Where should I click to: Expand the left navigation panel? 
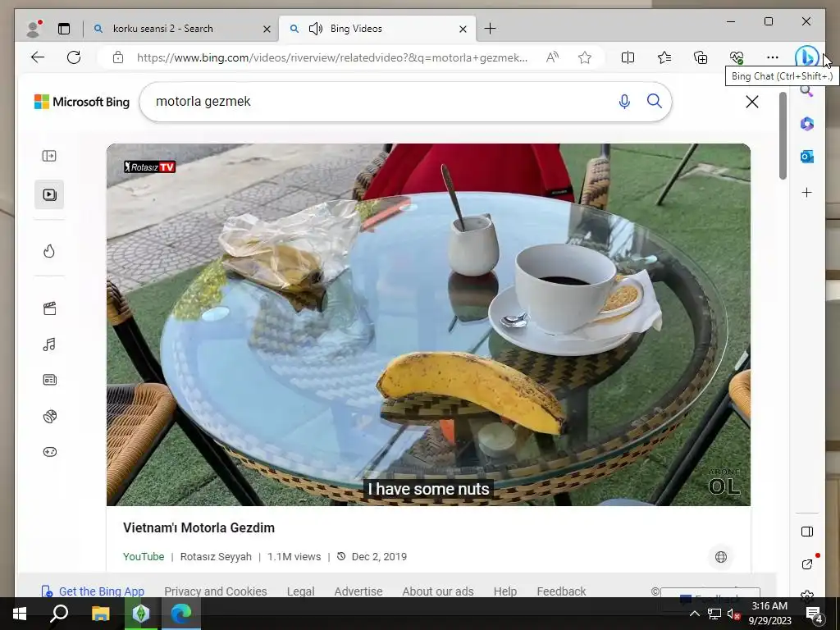click(x=49, y=156)
